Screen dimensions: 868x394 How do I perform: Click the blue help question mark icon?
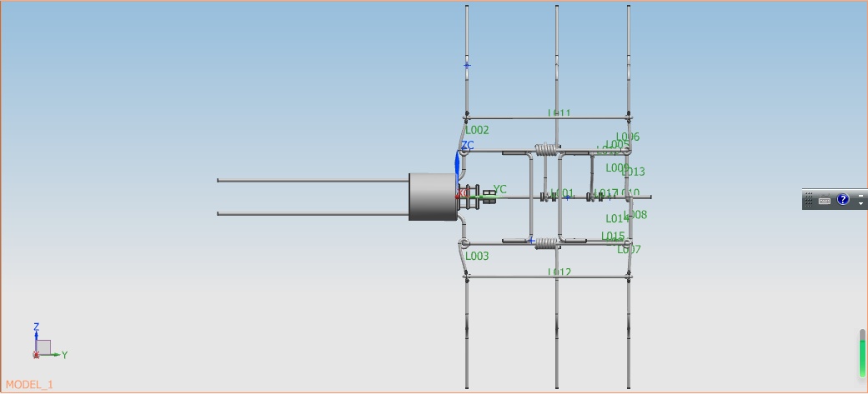click(842, 199)
